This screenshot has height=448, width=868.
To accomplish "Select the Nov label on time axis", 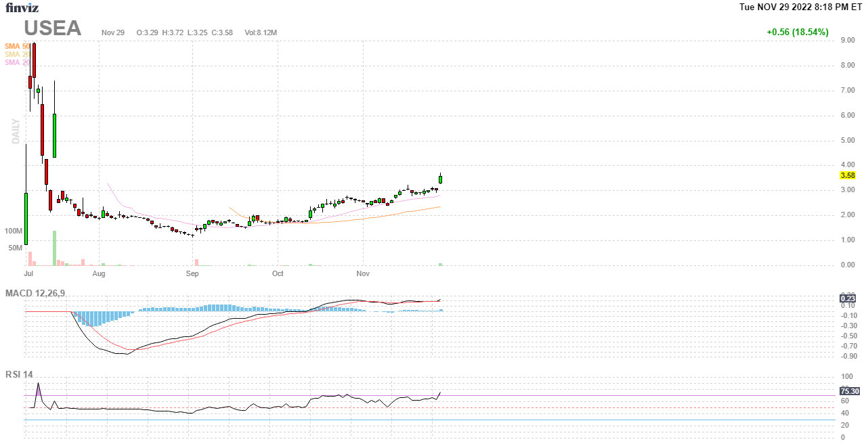I will pos(364,274).
